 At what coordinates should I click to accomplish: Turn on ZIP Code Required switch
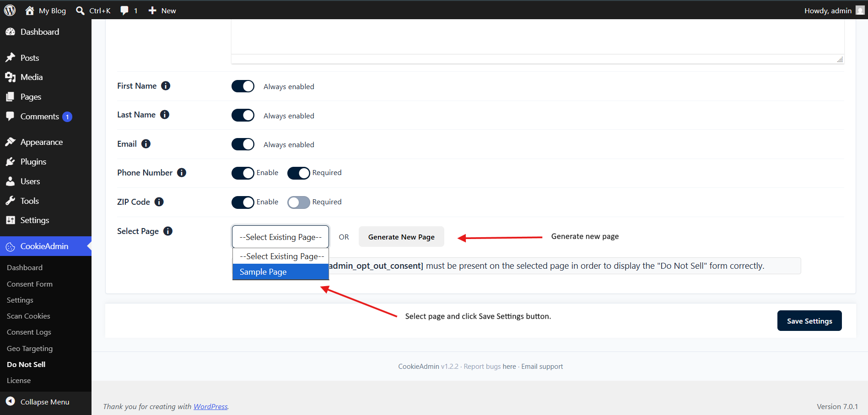(x=299, y=202)
